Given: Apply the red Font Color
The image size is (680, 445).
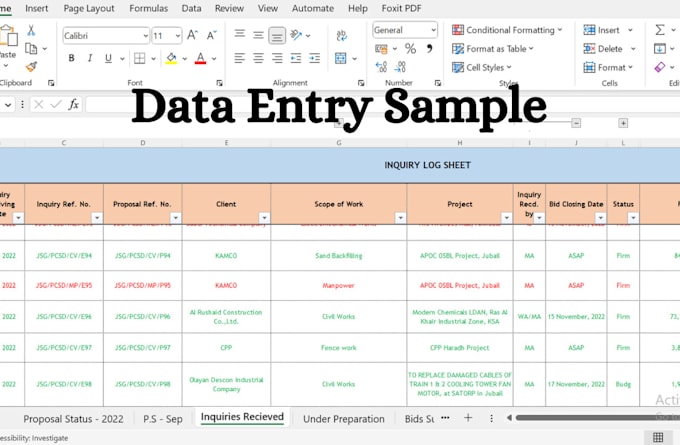Looking at the screenshot, I should [200, 58].
